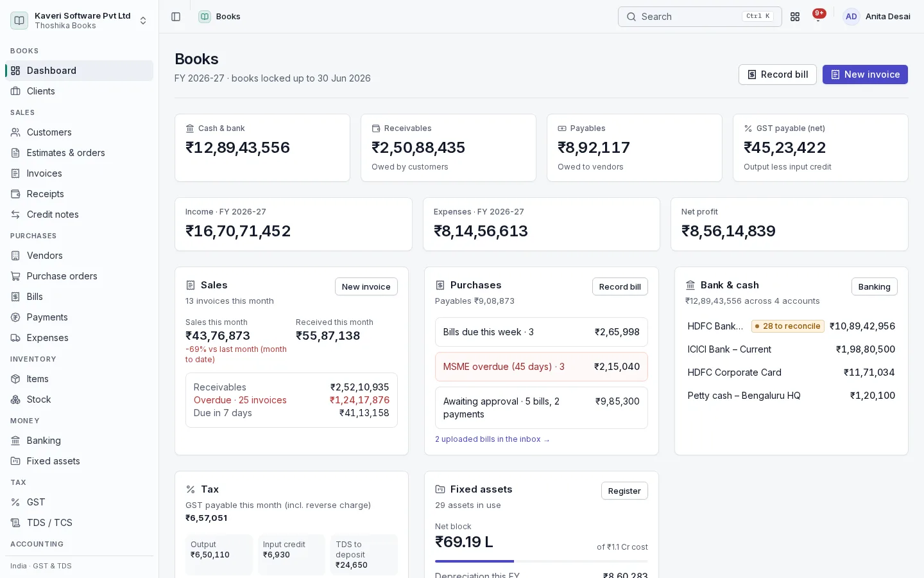Viewport: 924px width, 578px height.
Task: Select Petty cash – Bengaluru HQ row
Action: pyautogui.click(x=791, y=396)
